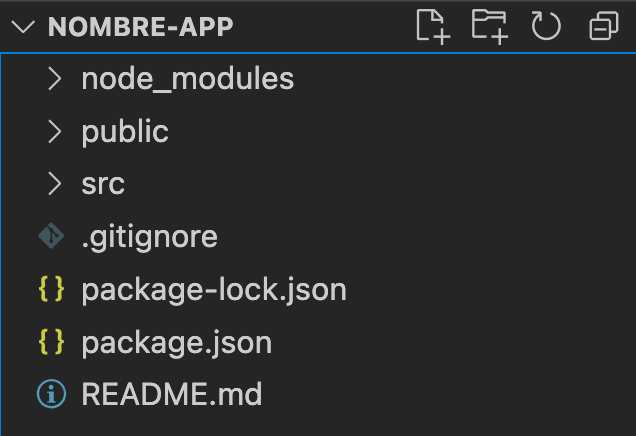Click the New Folder icon
This screenshot has height=436, width=636.
click(490, 27)
